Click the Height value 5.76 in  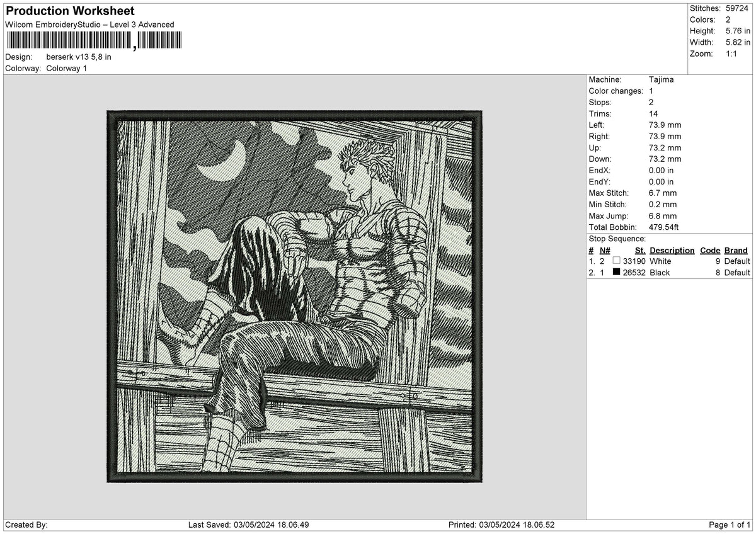tap(738, 31)
